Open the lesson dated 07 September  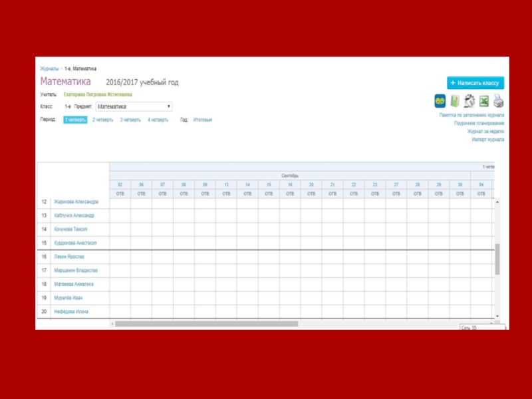(162, 185)
